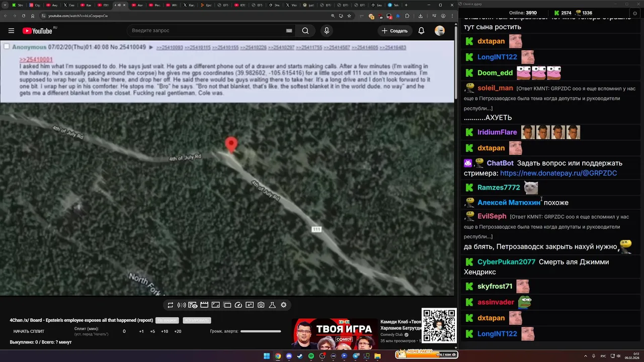644x362 pixels.
Task: Open Chrome from the taskbar
Action: pos(278,356)
